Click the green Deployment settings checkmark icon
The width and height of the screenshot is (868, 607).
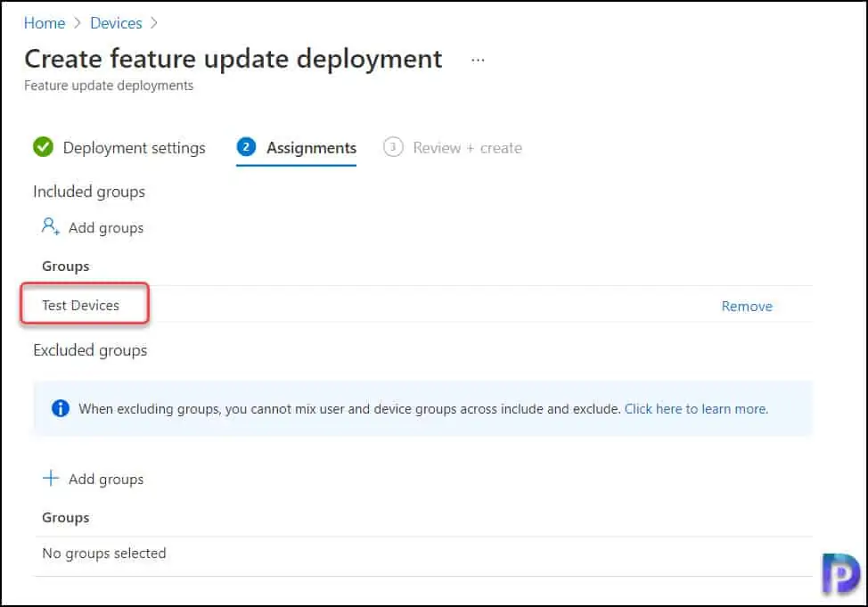(43, 147)
